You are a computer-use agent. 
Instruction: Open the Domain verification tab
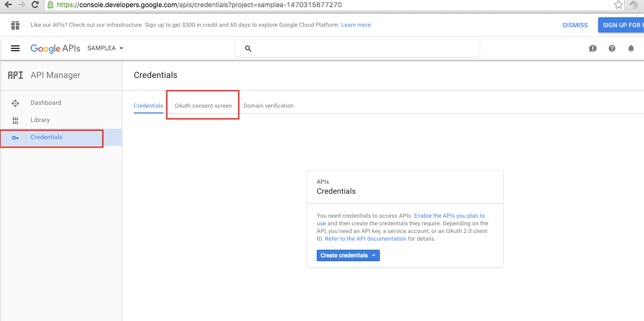click(268, 105)
